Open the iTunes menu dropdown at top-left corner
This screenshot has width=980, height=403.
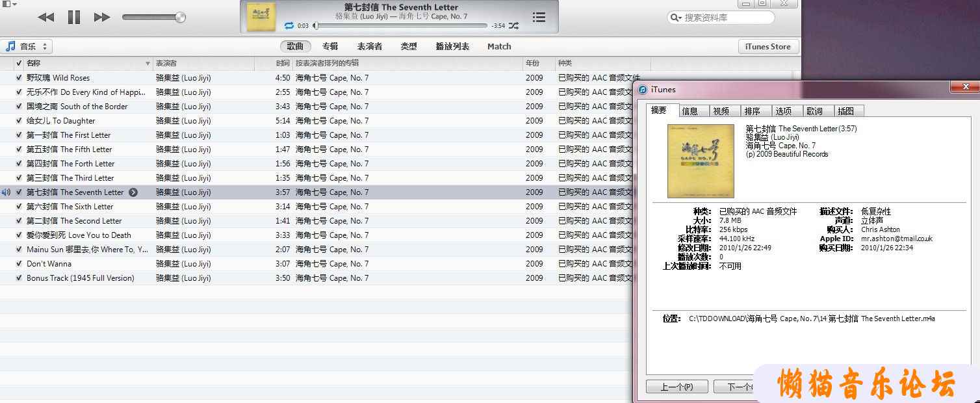click(x=9, y=5)
